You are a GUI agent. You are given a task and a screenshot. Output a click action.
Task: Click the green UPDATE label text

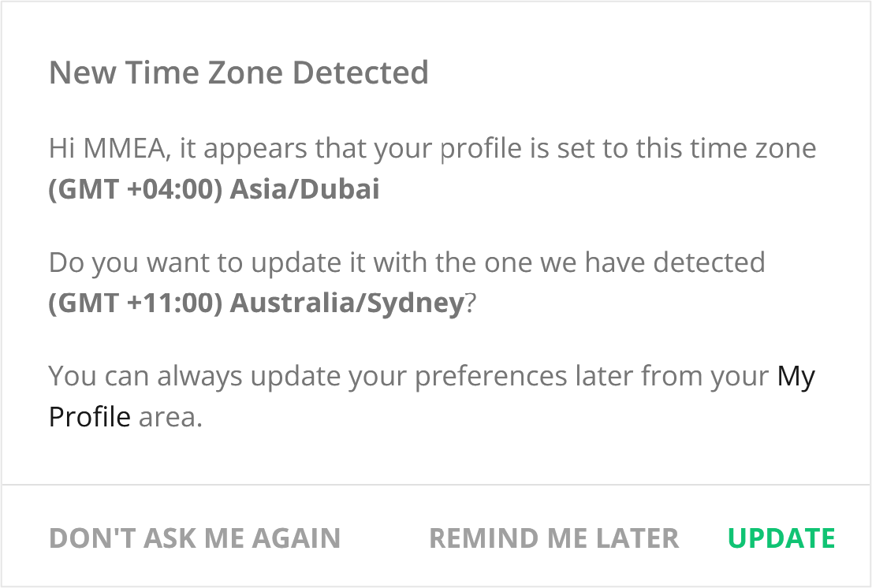tap(781, 538)
